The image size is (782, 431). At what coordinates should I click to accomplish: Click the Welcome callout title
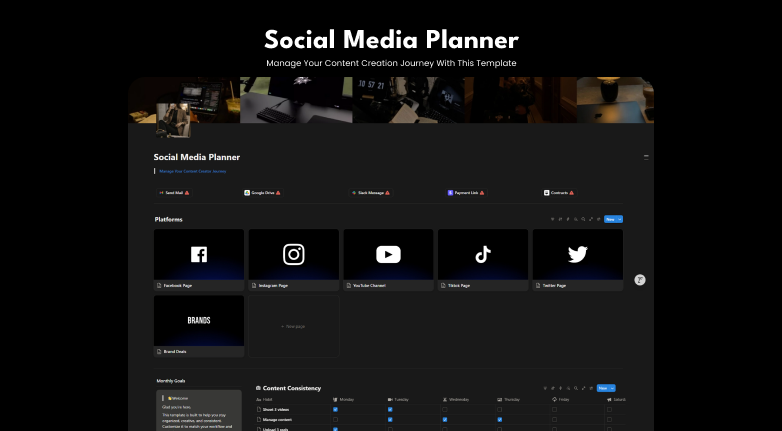[178, 398]
